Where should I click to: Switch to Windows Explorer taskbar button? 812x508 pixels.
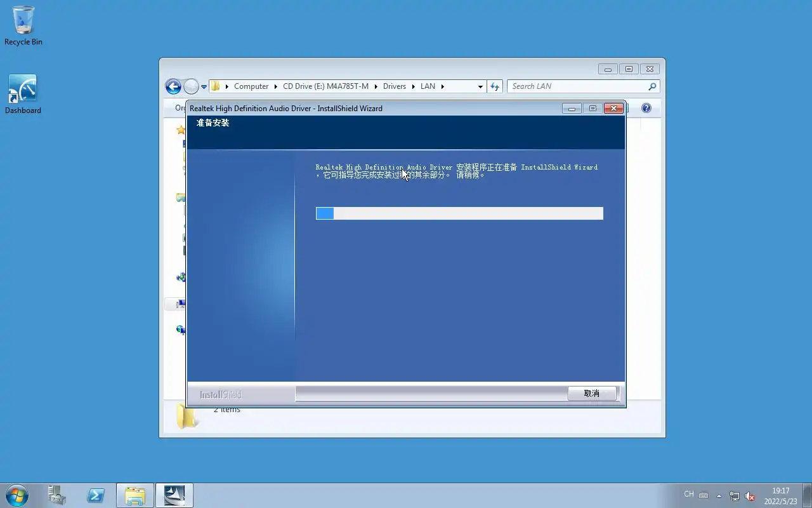pyautogui.click(x=135, y=495)
